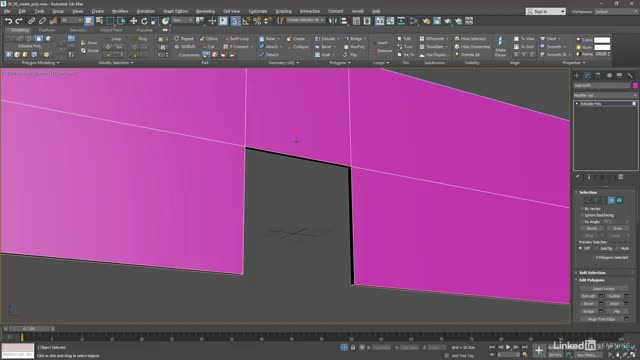Click the Redo arrow icon
This screenshot has height=360, width=640.
pos(19,21)
